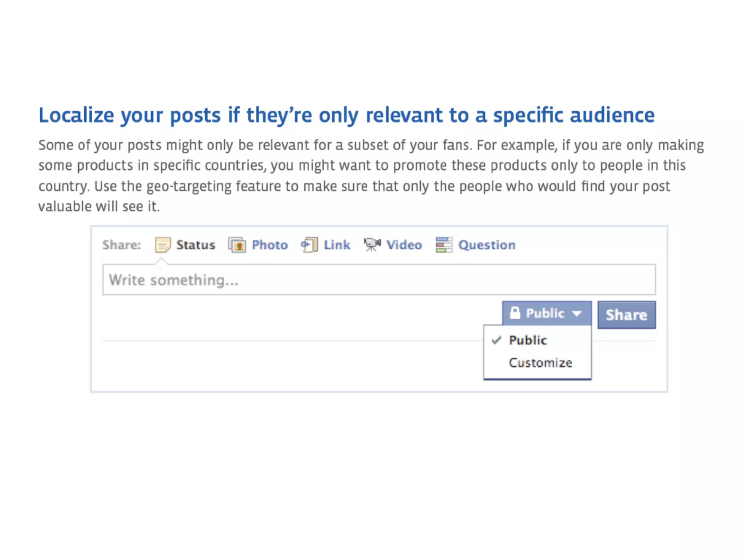Select the Question share option
This screenshot has width=747, height=560.
[487, 245]
